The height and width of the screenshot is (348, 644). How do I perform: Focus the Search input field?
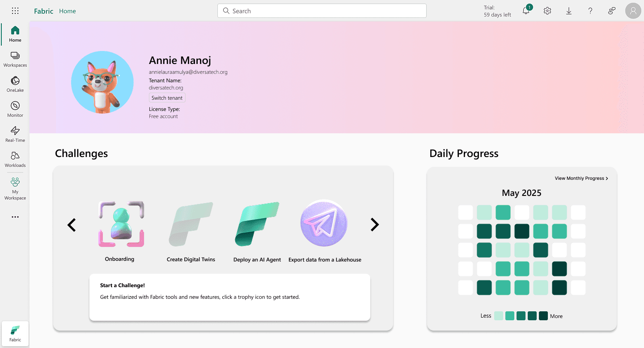pos(322,11)
